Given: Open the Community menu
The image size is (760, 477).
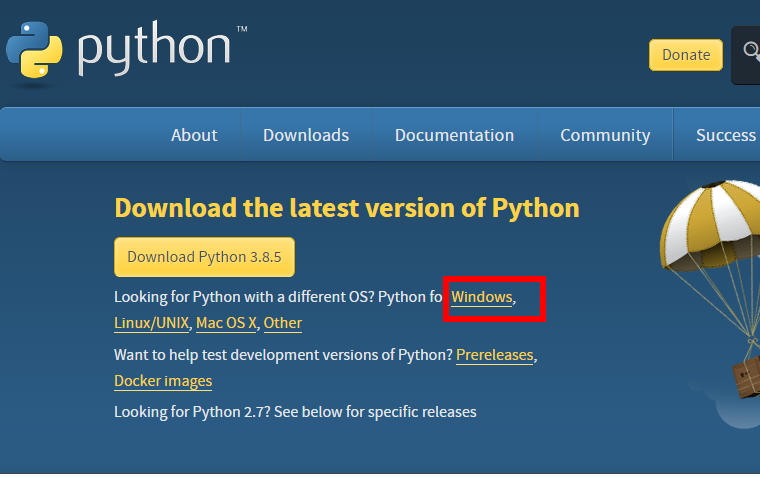Looking at the screenshot, I should tap(605, 135).
